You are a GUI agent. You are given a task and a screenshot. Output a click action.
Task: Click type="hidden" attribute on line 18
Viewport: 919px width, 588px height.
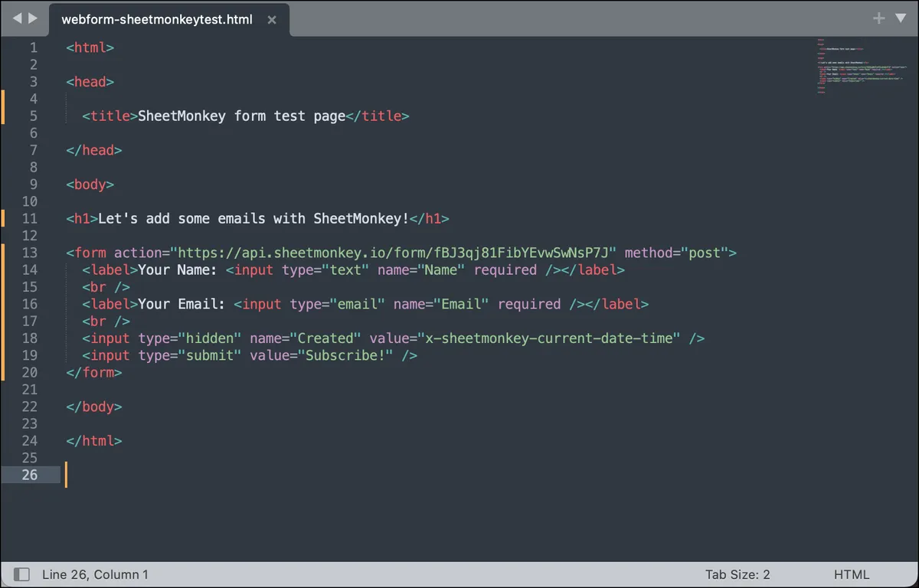click(x=190, y=338)
